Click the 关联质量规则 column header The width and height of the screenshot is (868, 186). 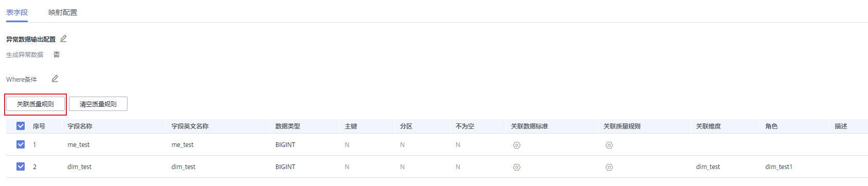(622, 126)
